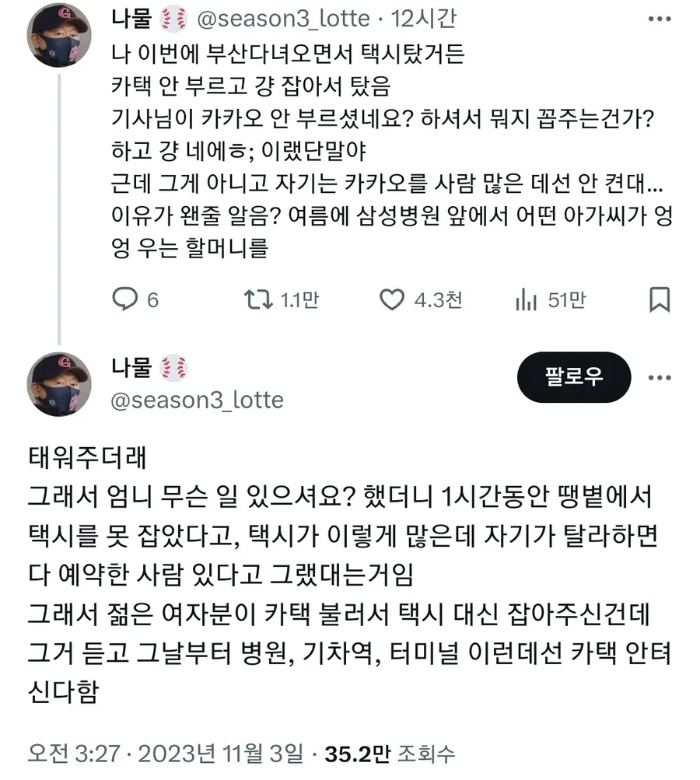Click the top tweet's profile avatar

[59, 35]
